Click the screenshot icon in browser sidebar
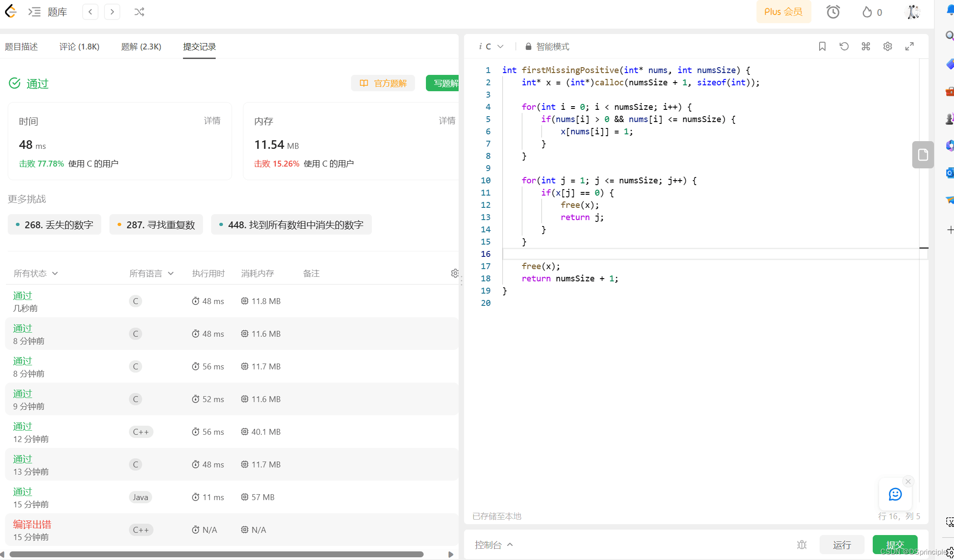Viewport: 954px width, 560px height. [x=950, y=522]
